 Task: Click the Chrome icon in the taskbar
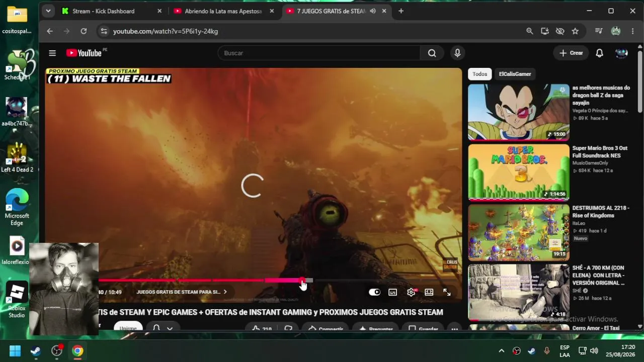click(x=77, y=351)
